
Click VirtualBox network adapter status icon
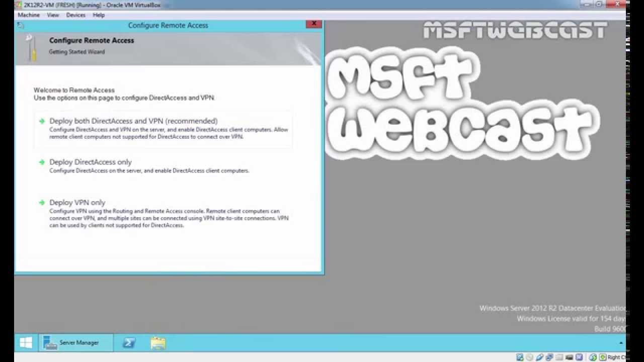coord(549,357)
